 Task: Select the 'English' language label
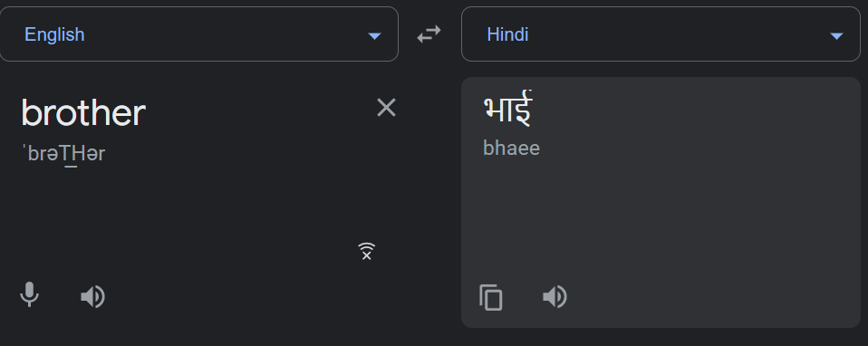(54, 34)
